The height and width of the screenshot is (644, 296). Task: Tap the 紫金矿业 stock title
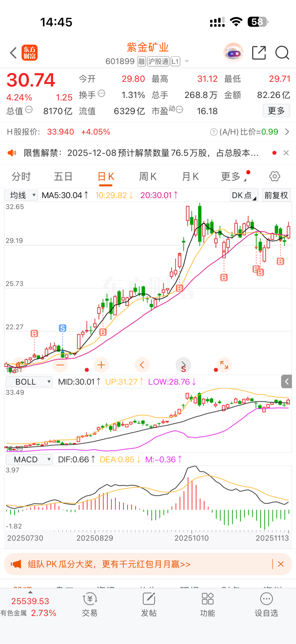click(148, 47)
